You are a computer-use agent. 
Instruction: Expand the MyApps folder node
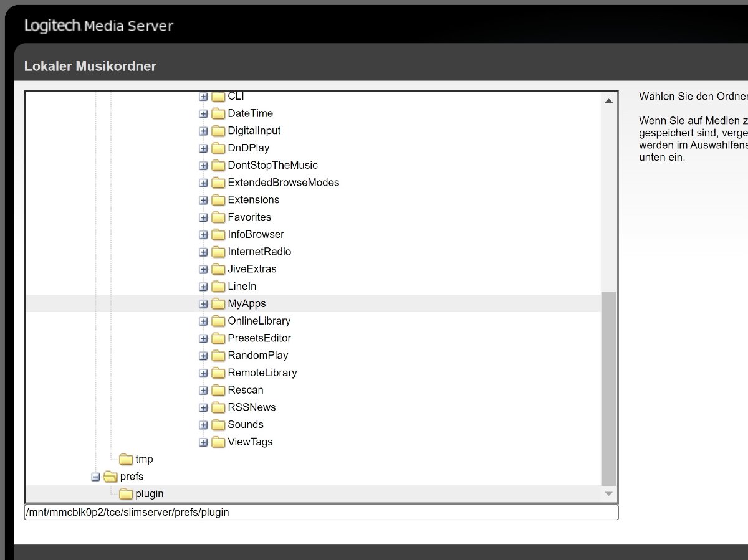[203, 304]
